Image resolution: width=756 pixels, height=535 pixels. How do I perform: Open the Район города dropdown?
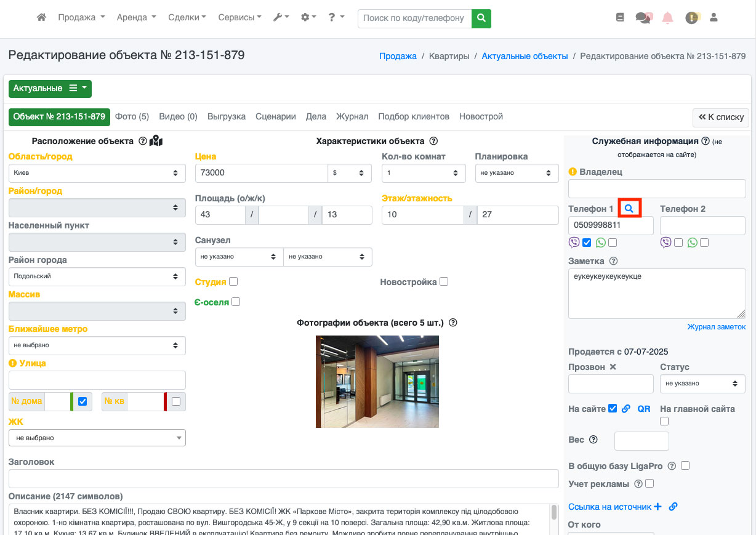(x=97, y=276)
